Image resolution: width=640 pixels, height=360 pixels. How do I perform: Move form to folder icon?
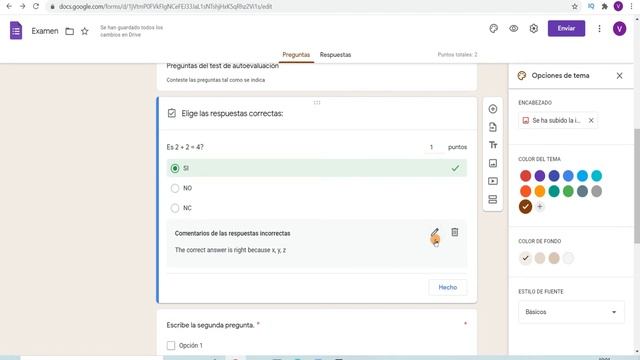click(x=70, y=31)
